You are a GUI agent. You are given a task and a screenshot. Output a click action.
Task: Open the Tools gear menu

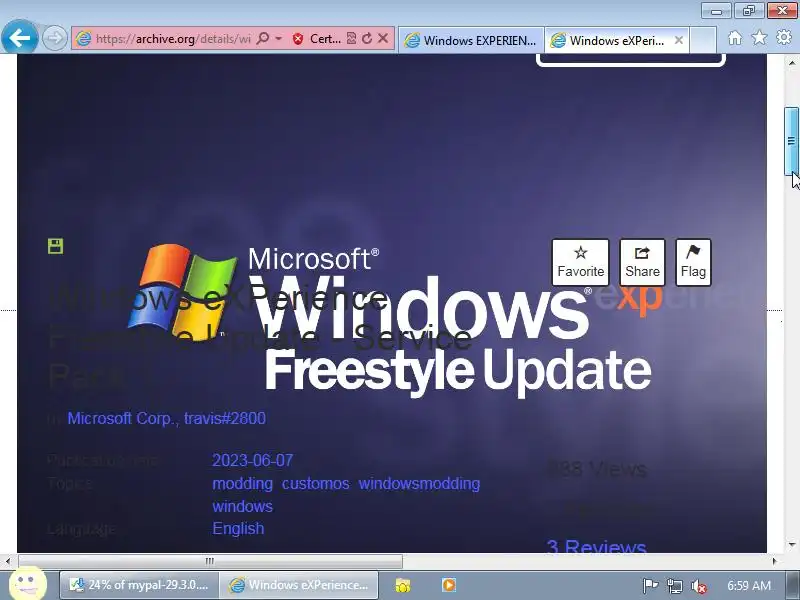click(784, 37)
